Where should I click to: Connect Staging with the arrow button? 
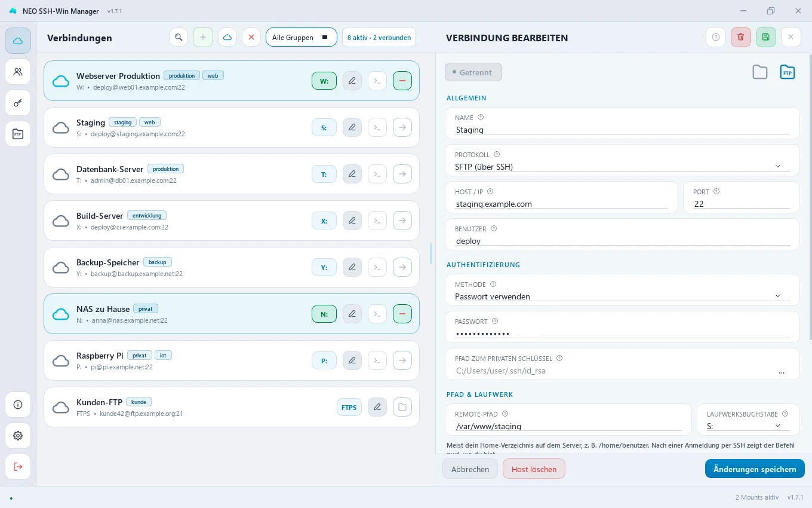(402, 127)
